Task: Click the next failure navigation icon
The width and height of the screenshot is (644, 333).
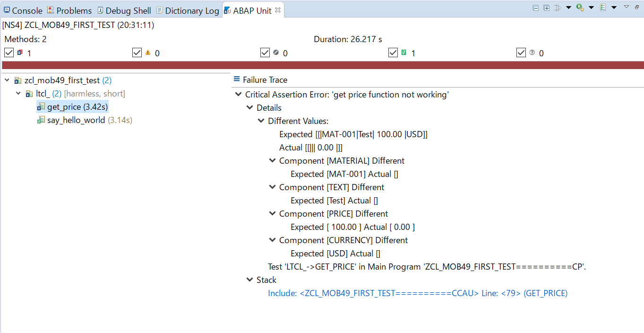Action: point(558,8)
